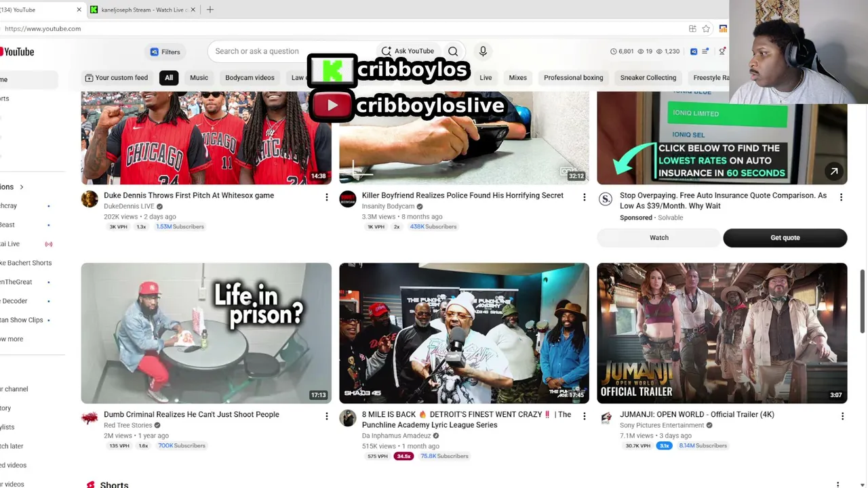868x488 pixels.
Task: Select the All filter chip
Action: (x=169, y=78)
